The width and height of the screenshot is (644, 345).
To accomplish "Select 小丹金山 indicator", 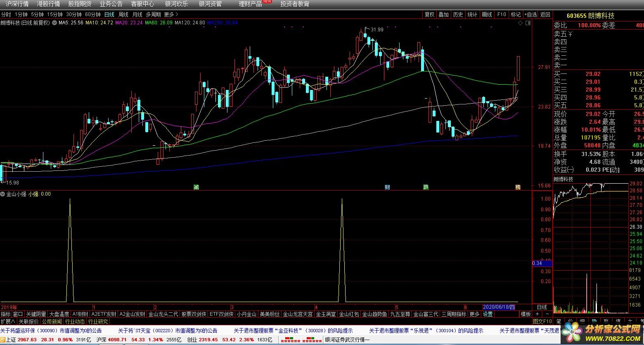I will coord(246,314).
